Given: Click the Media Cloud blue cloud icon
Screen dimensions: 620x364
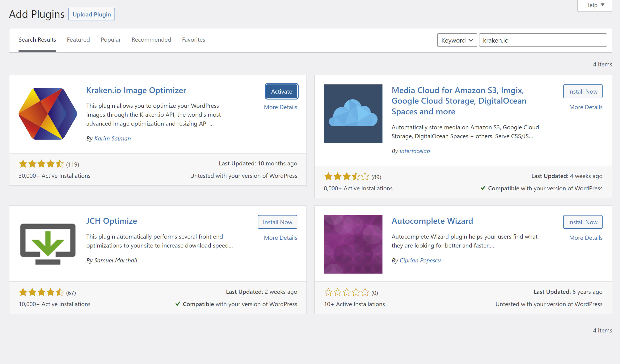Looking at the screenshot, I should point(353,113).
